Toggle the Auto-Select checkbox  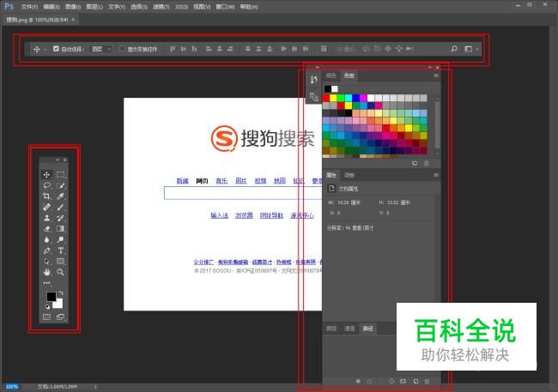(56, 48)
